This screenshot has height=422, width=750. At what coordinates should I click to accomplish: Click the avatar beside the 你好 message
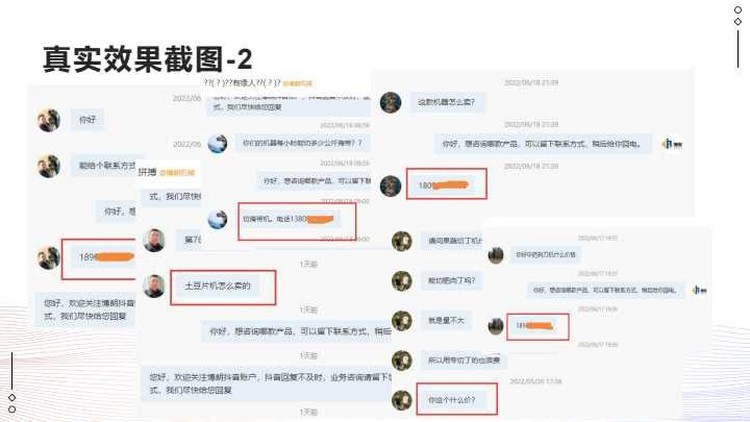[x=49, y=120]
